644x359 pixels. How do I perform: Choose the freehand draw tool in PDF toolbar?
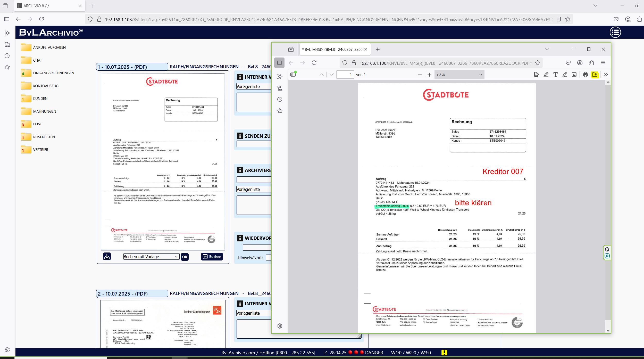[565, 75]
